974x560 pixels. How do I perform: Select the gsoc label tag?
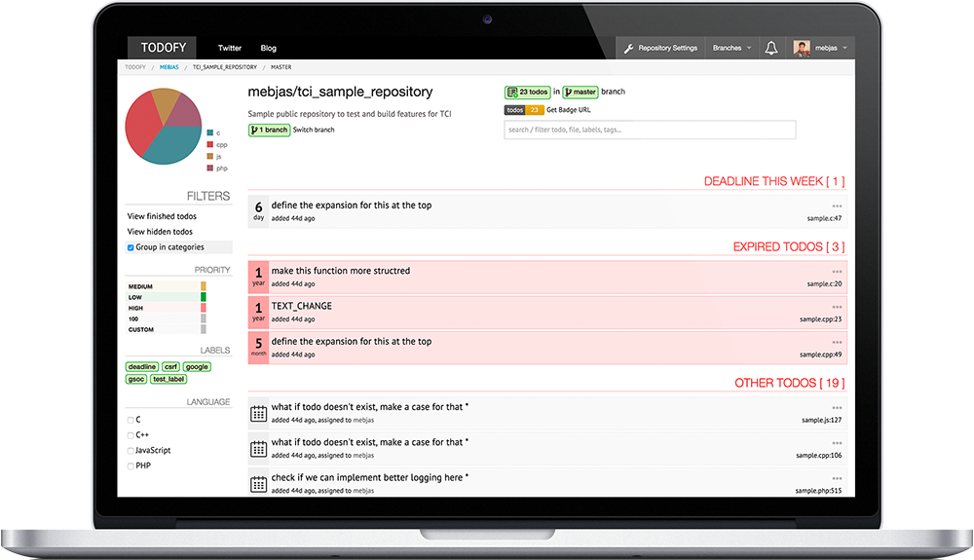click(136, 379)
